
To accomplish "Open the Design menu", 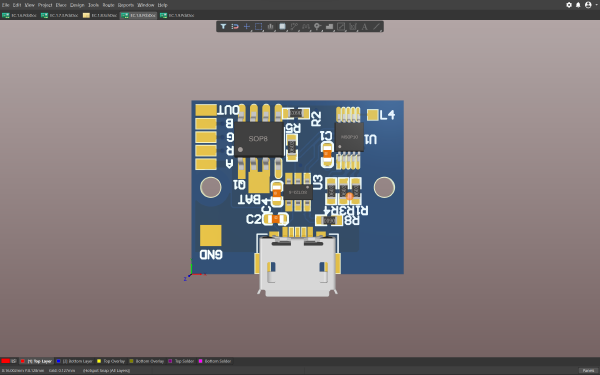I will (77, 5).
